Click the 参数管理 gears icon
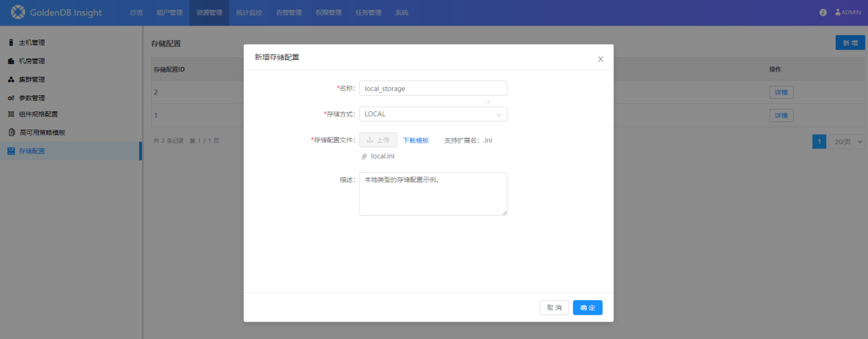This screenshot has height=339, width=868. tap(11, 98)
